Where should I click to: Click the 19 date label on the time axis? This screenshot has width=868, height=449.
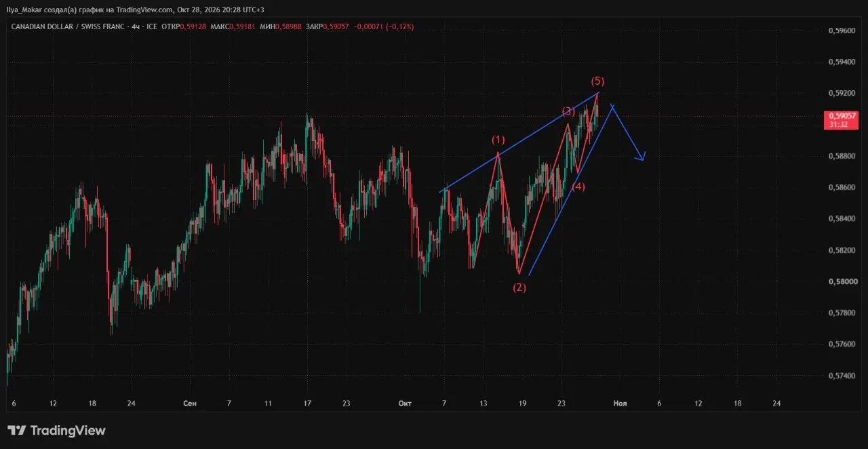click(x=522, y=404)
